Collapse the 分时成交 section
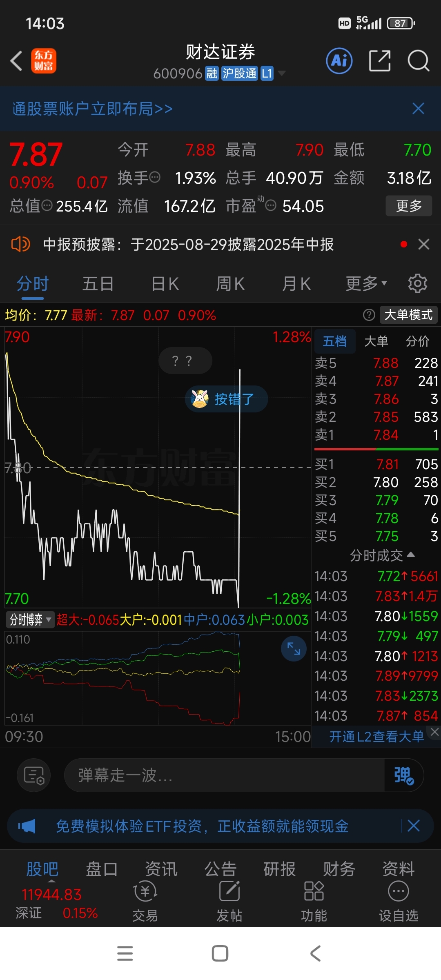 tap(382, 555)
